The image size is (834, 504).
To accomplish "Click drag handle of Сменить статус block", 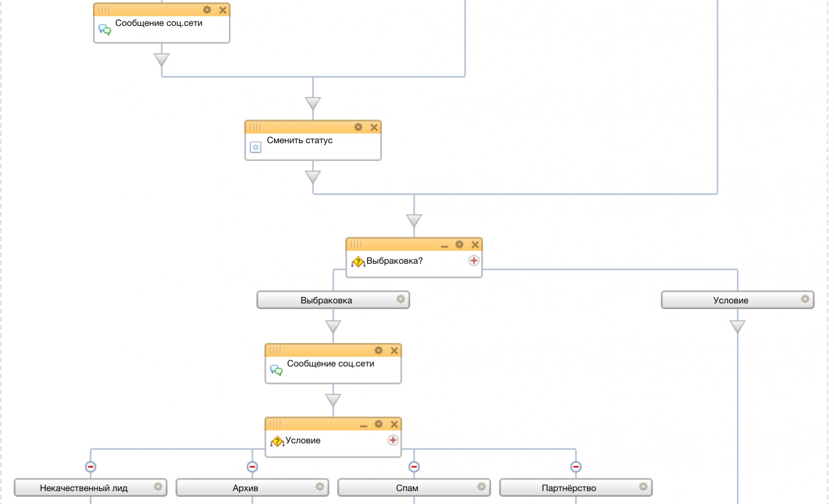I will [x=255, y=127].
